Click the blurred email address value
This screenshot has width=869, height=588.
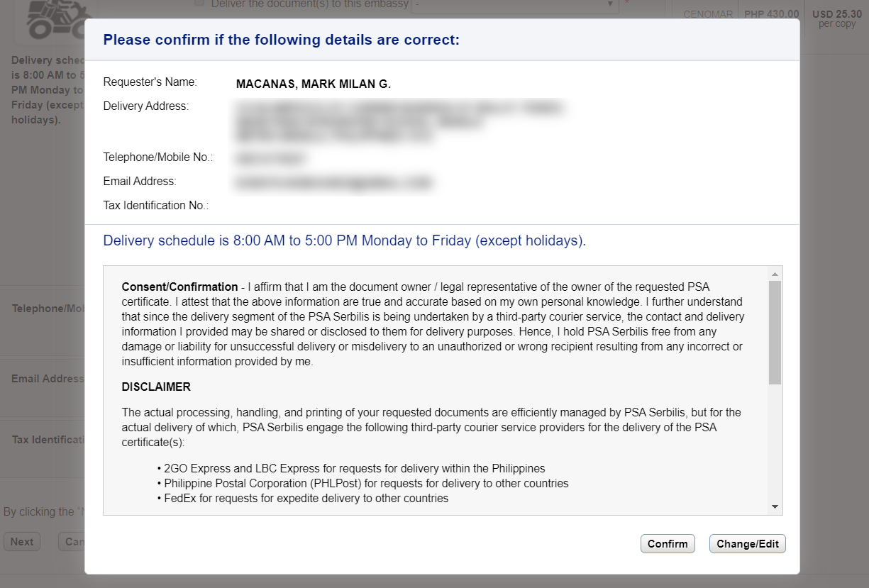point(333,183)
